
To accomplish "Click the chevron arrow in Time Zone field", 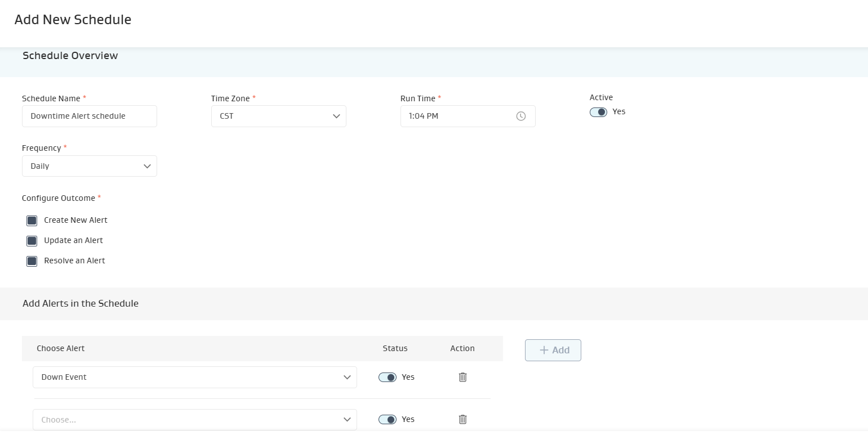I will (336, 116).
